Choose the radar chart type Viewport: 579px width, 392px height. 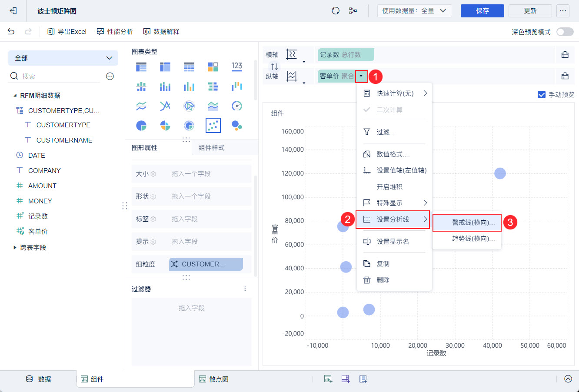[189, 106]
